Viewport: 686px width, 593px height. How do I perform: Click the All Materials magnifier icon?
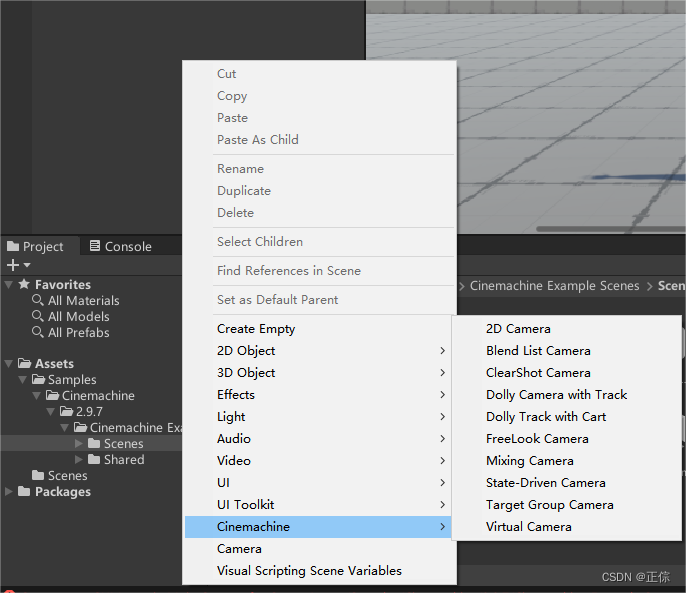(x=38, y=300)
